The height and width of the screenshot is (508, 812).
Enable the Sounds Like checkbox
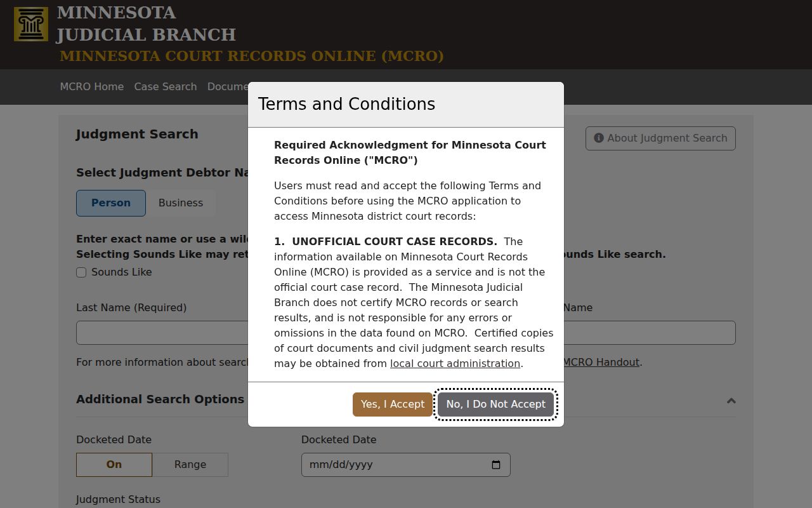coord(81,272)
